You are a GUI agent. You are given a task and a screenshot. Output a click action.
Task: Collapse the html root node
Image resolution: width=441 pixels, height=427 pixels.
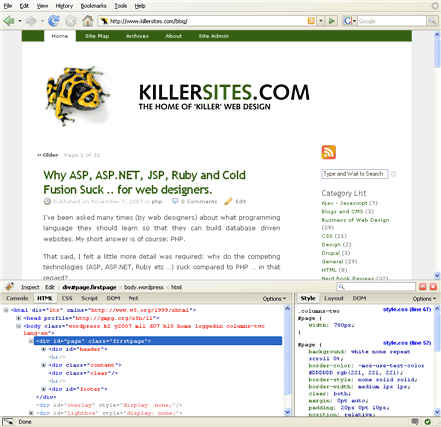6,310
